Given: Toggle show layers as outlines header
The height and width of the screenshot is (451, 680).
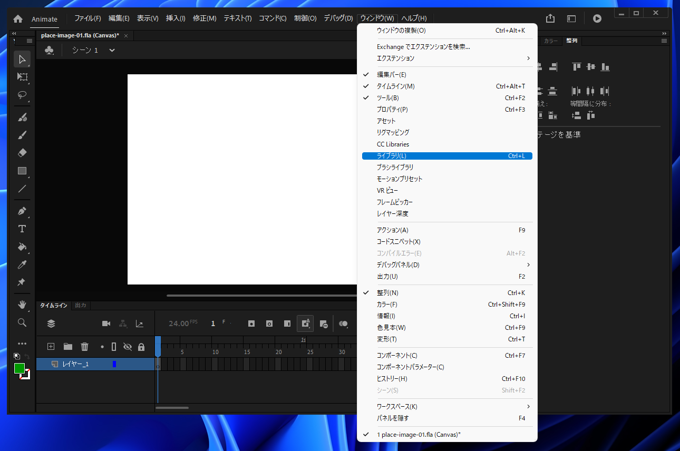Looking at the screenshot, I should click(114, 347).
